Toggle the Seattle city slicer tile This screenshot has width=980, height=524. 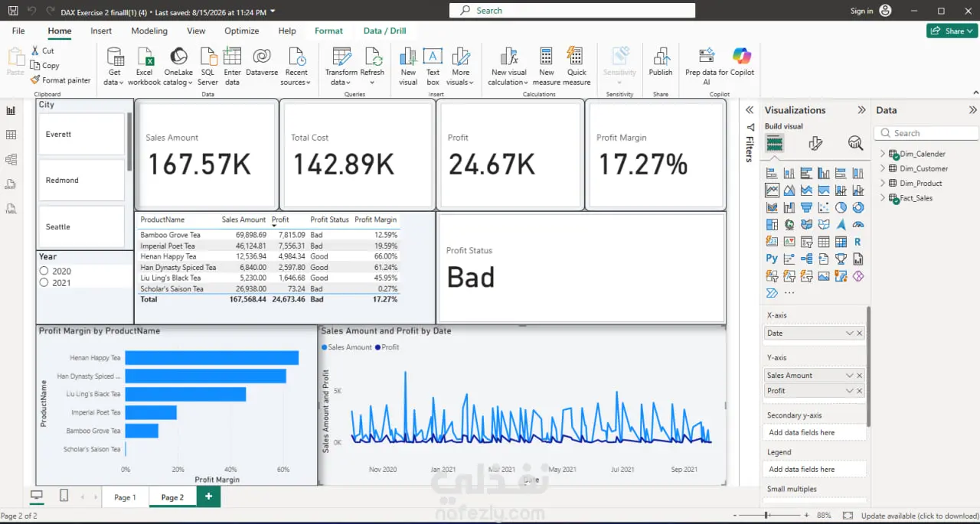81,226
